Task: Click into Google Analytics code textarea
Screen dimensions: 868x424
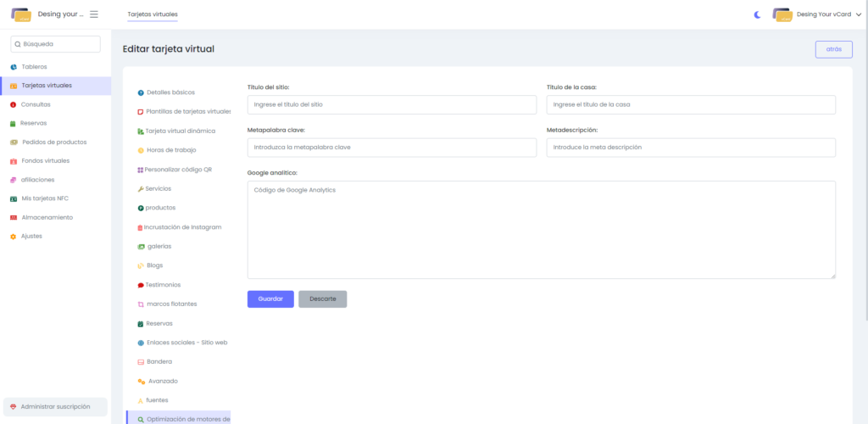Action: coord(541,229)
